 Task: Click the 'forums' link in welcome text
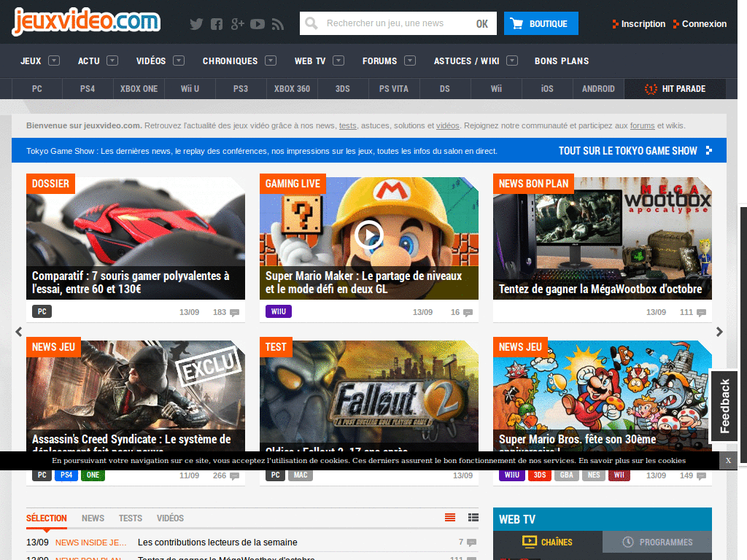click(642, 125)
